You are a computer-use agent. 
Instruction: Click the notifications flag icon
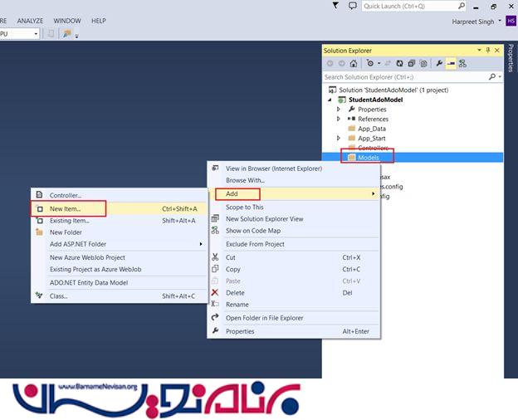335,5
